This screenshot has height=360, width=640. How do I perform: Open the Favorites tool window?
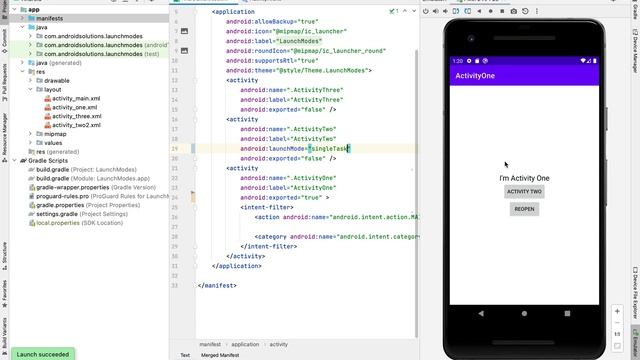tap(4, 294)
